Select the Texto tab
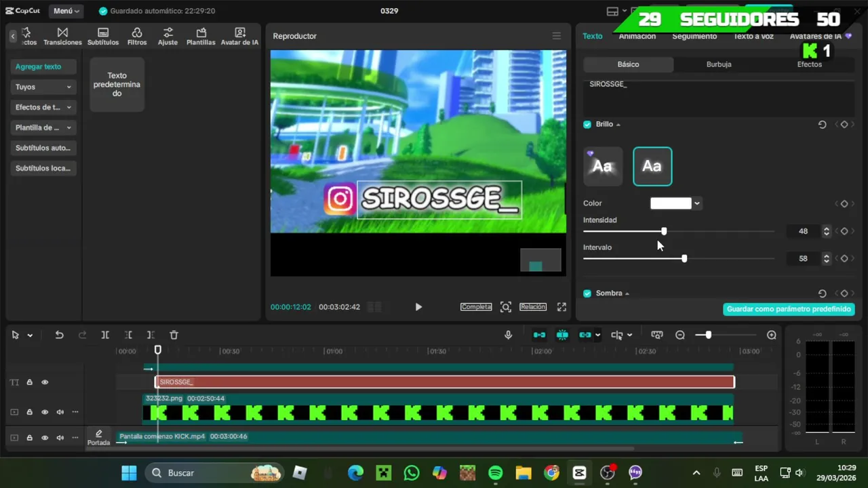868x488 pixels. point(592,36)
